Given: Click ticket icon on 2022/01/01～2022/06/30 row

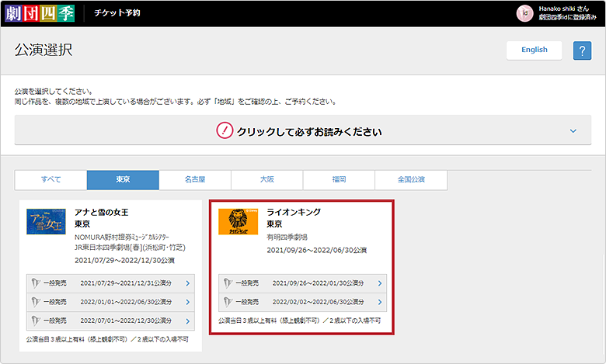Looking at the screenshot, I should [36, 302].
